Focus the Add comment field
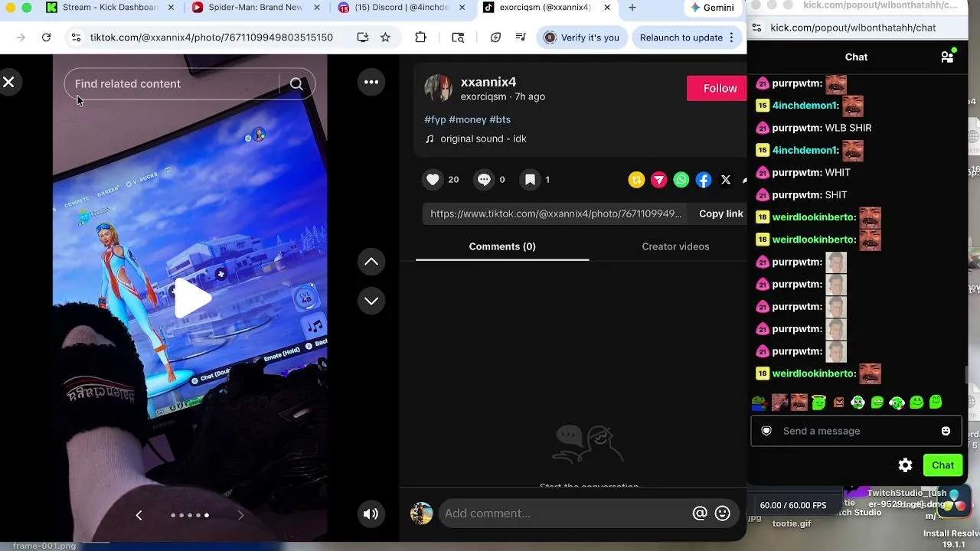This screenshot has height=551, width=980. click(564, 514)
